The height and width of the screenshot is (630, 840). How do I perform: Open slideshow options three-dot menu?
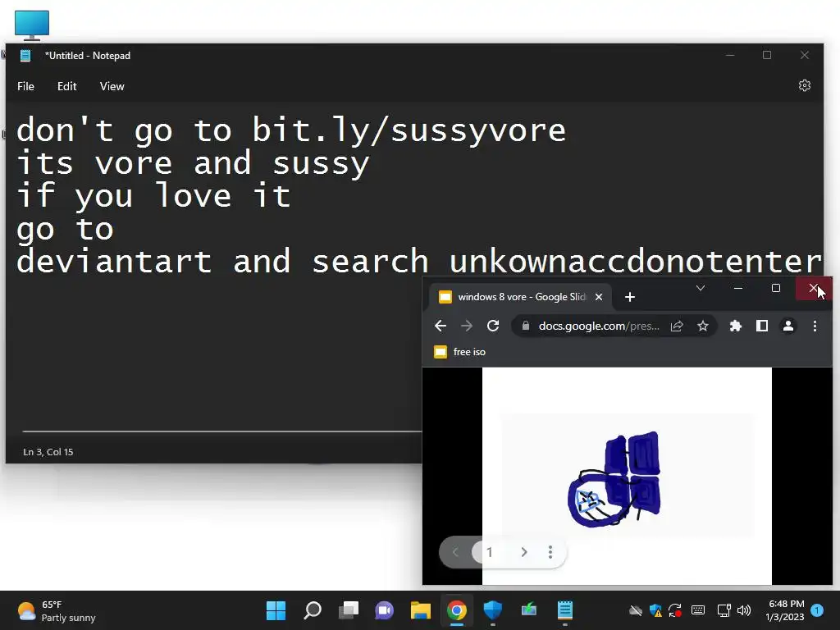click(550, 552)
